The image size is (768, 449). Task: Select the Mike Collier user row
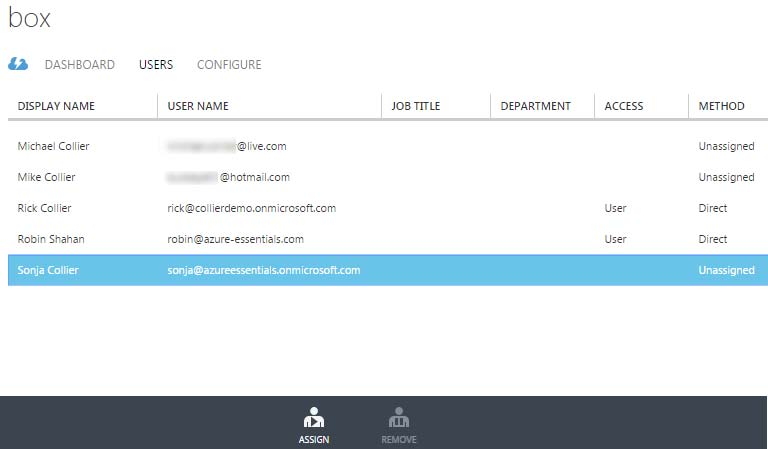[47, 177]
